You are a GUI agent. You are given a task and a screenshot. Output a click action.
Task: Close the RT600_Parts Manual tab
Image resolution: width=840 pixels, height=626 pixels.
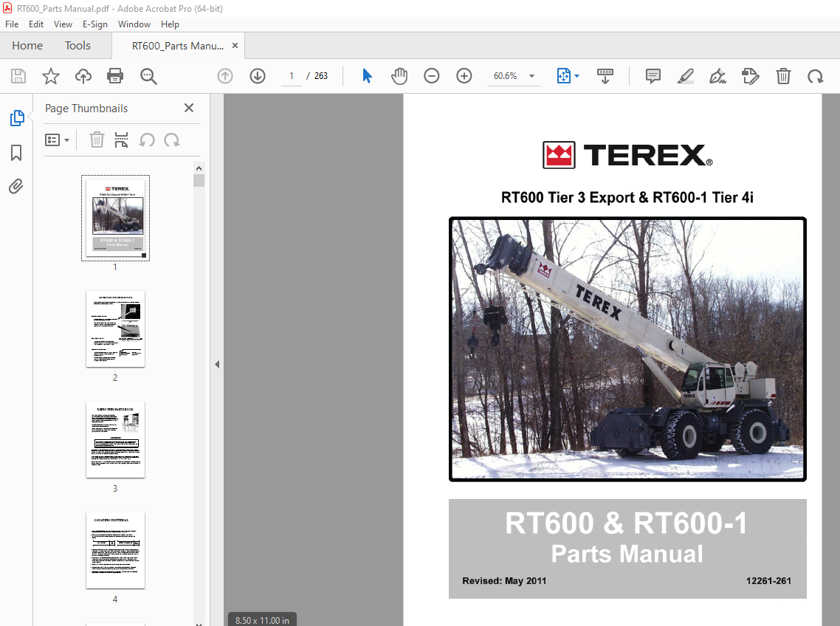point(235,46)
